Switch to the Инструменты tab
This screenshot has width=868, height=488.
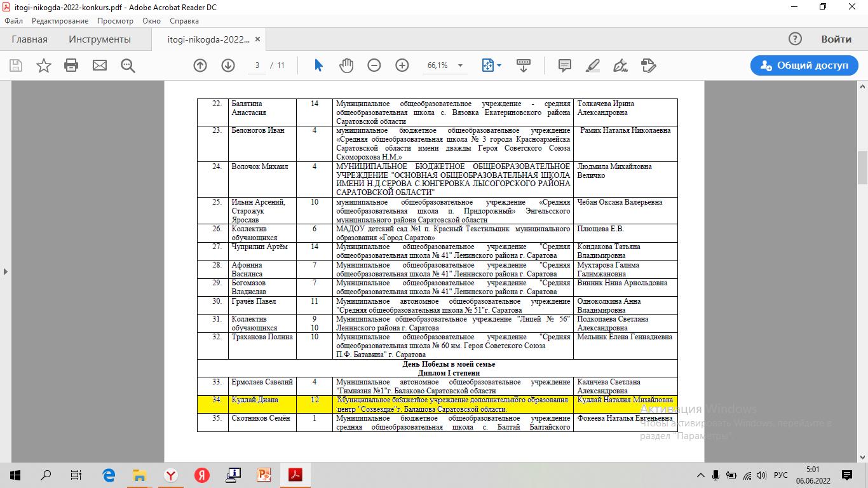click(x=100, y=39)
